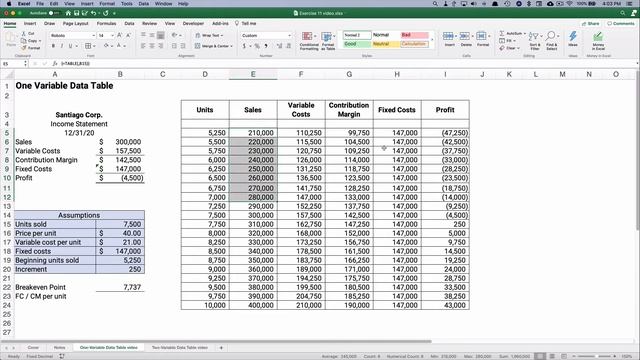Click the Bottom Align icon
This screenshot has width=640, height=360.
tap(161, 36)
